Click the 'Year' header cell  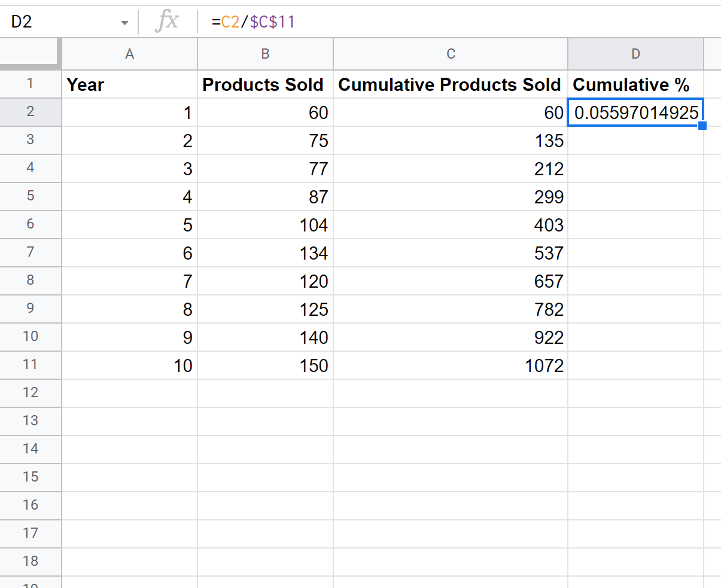click(x=129, y=84)
